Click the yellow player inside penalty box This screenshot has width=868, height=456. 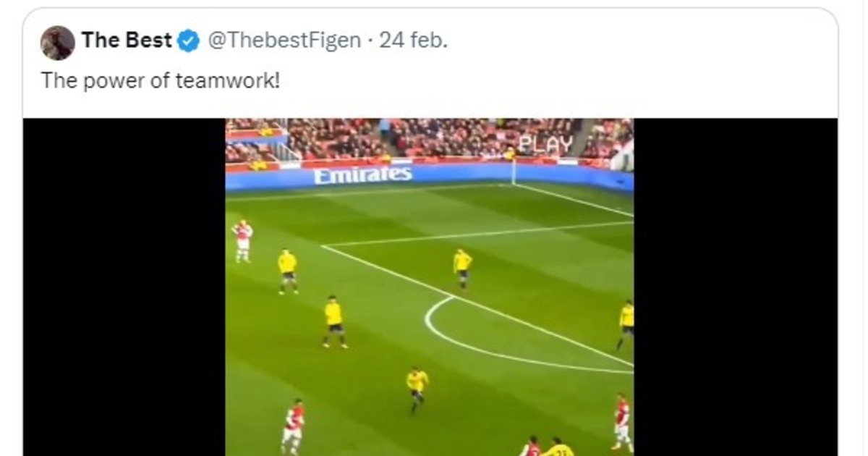tap(462, 268)
